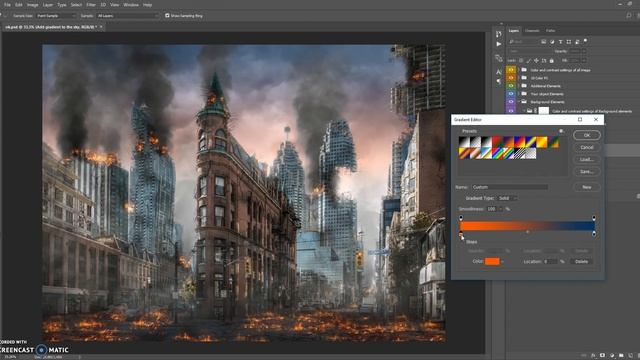Hide the Additional Elements group
Screen dimensions: 640x360
click(511, 86)
